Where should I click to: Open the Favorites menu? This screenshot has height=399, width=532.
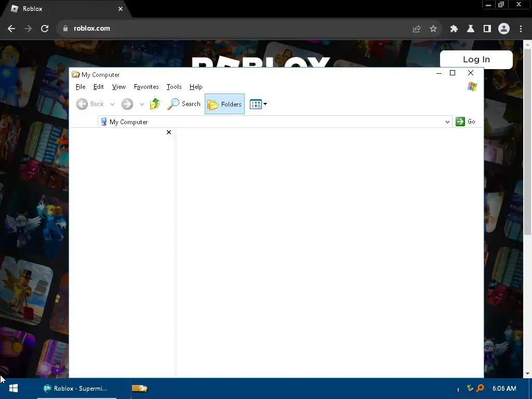point(146,87)
